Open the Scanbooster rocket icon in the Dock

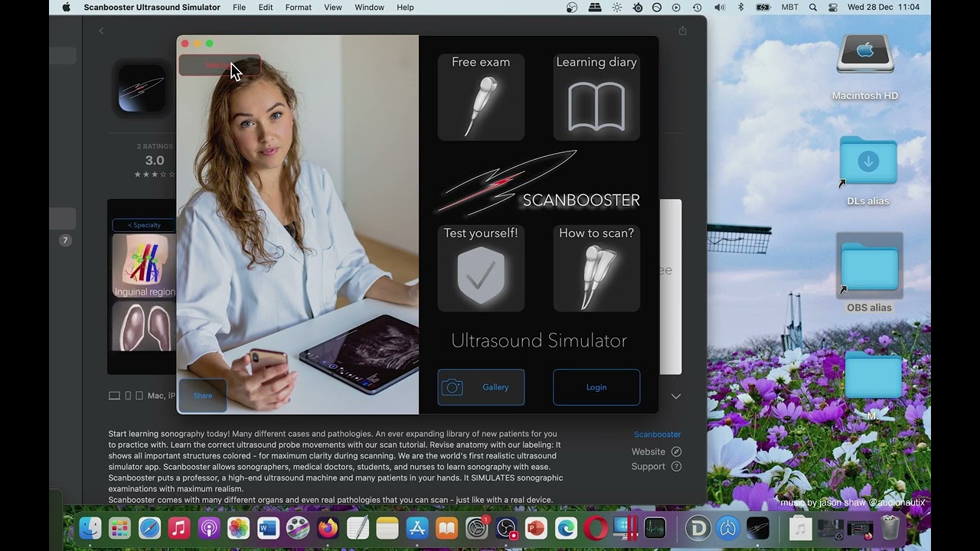click(x=758, y=528)
